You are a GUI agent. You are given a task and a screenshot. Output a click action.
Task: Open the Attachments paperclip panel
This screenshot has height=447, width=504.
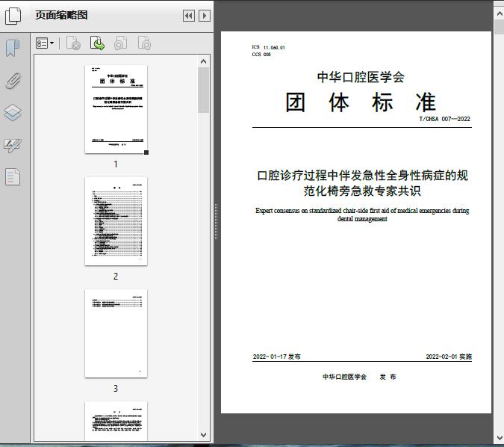pos(13,81)
